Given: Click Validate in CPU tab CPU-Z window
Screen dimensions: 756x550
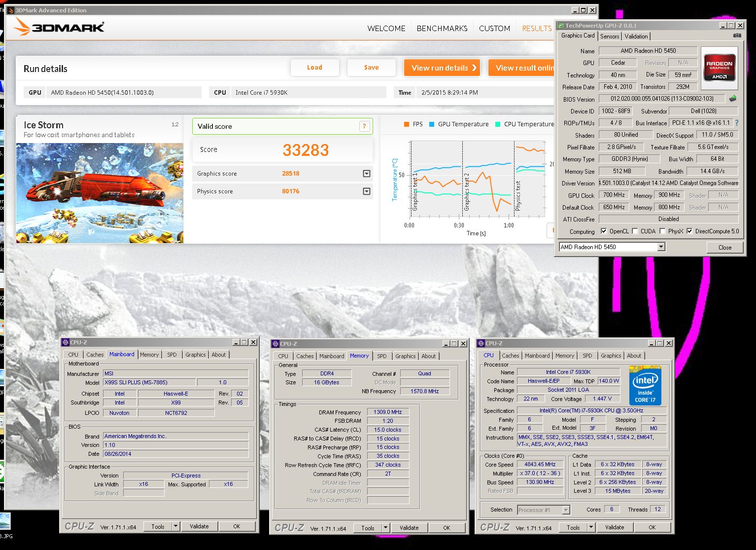Looking at the screenshot, I should pyautogui.click(x=615, y=527).
